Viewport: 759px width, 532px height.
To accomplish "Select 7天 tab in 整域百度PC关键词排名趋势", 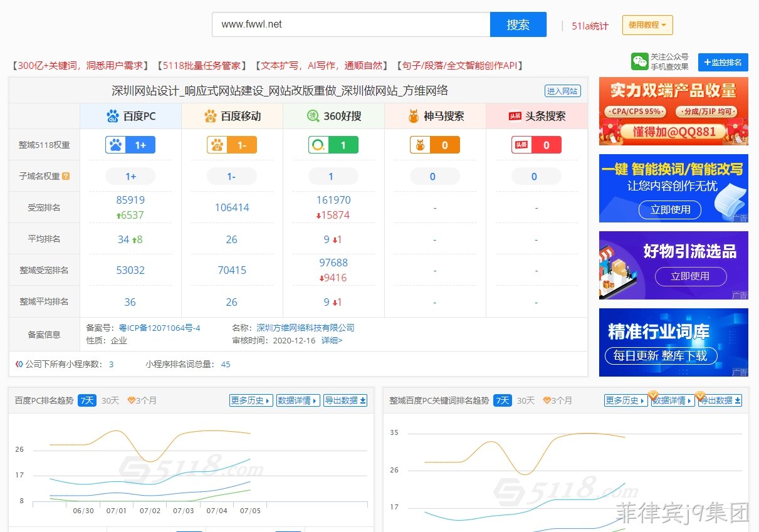I will click(x=503, y=400).
